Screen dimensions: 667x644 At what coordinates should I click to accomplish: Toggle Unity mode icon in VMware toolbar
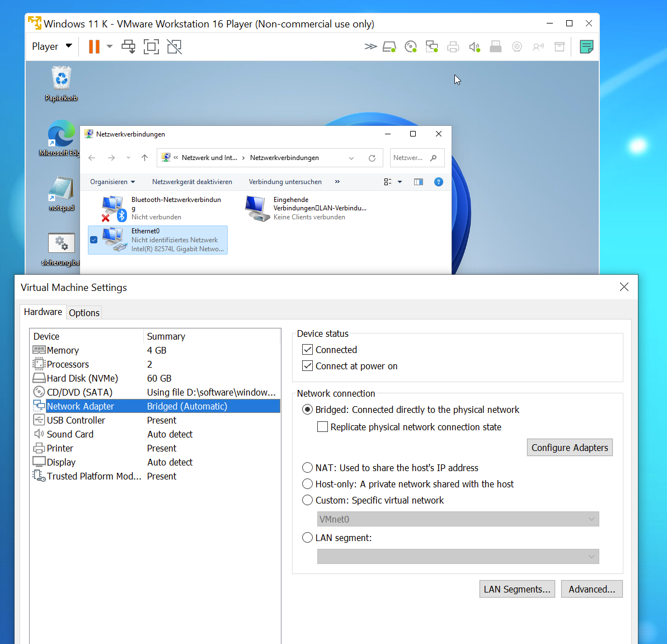coord(175,46)
